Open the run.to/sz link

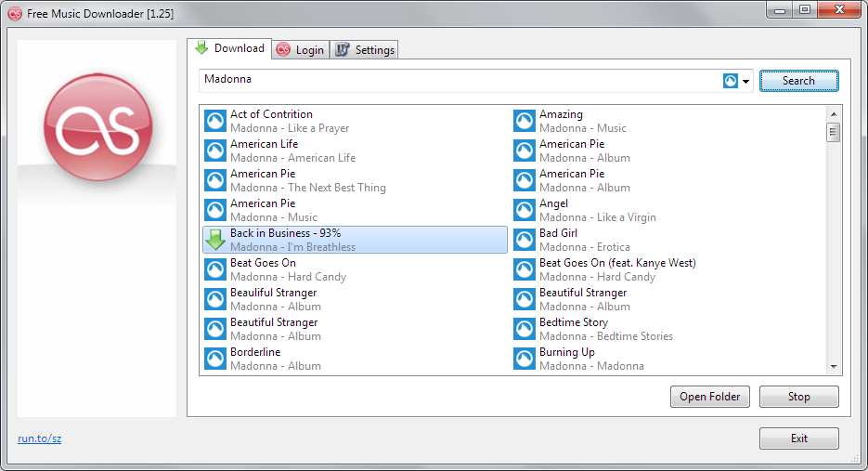pyautogui.click(x=39, y=438)
